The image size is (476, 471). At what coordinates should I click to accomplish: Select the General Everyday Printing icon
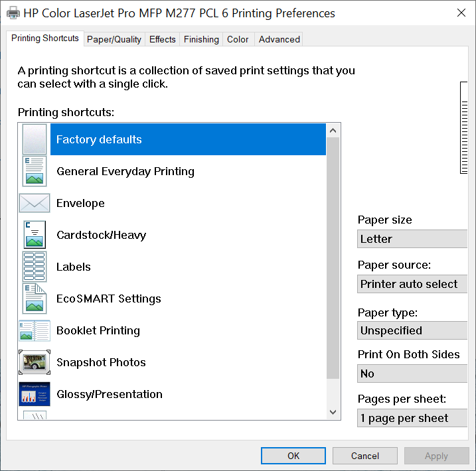click(35, 171)
